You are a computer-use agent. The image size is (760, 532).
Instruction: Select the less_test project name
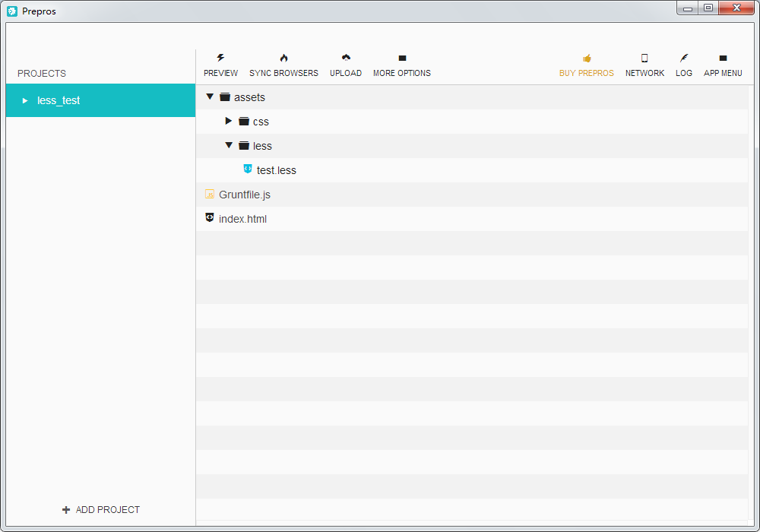coord(59,100)
